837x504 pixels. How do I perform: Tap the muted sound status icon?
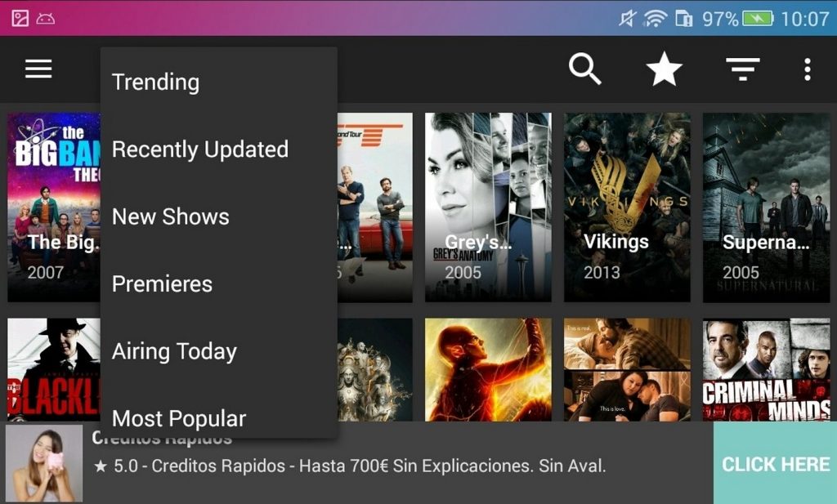[x=627, y=19]
